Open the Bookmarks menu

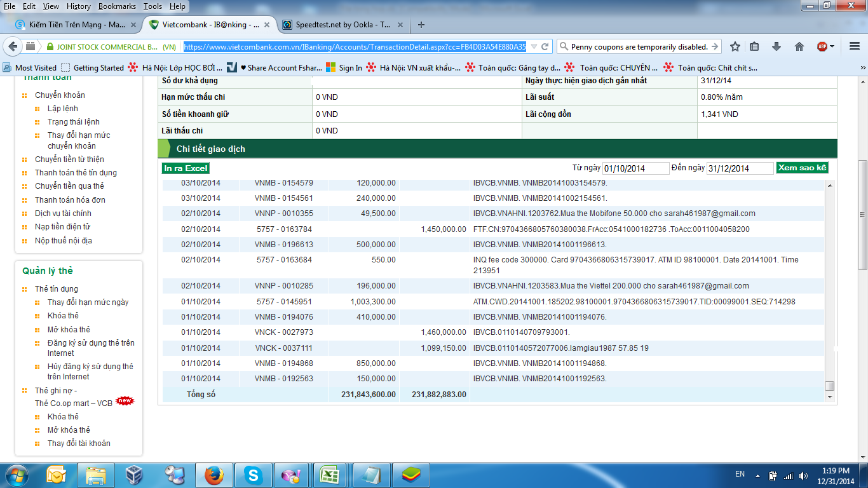click(116, 6)
